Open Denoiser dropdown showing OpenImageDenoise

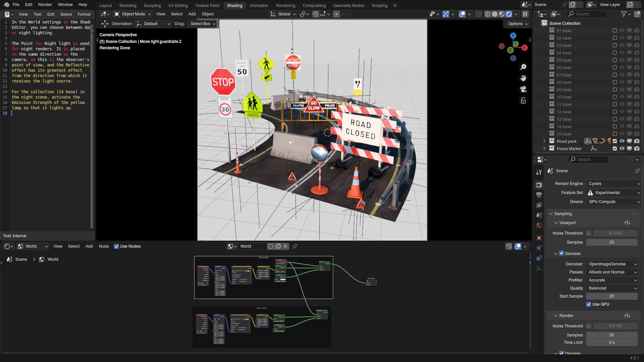click(x=612, y=264)
